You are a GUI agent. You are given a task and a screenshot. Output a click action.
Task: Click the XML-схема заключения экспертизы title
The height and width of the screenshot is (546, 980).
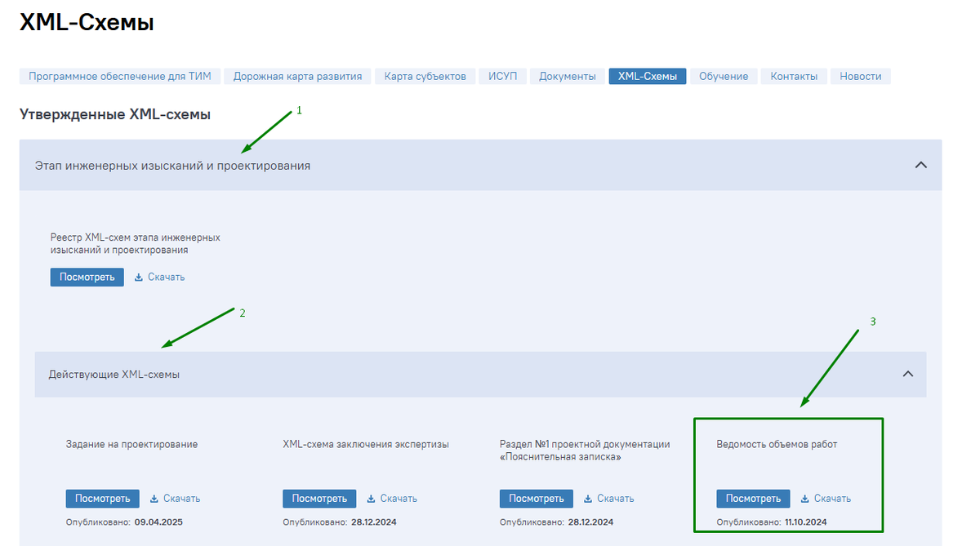[366, 445]
